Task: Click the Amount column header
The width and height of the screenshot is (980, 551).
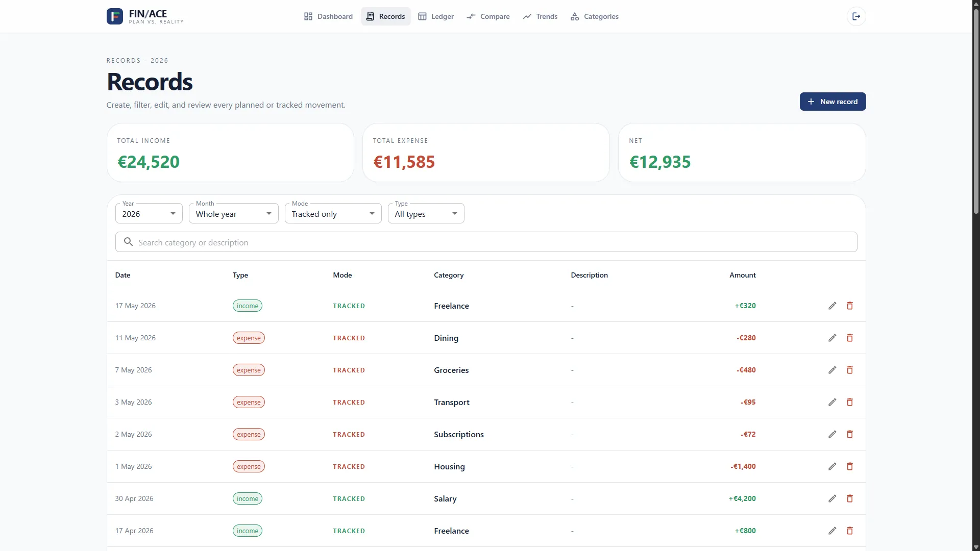Action: [742, 275]
